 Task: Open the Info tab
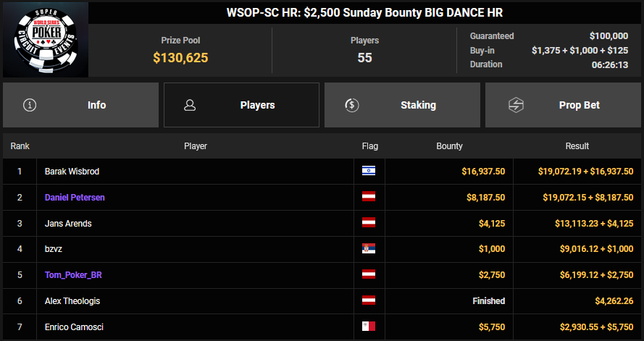80,105
